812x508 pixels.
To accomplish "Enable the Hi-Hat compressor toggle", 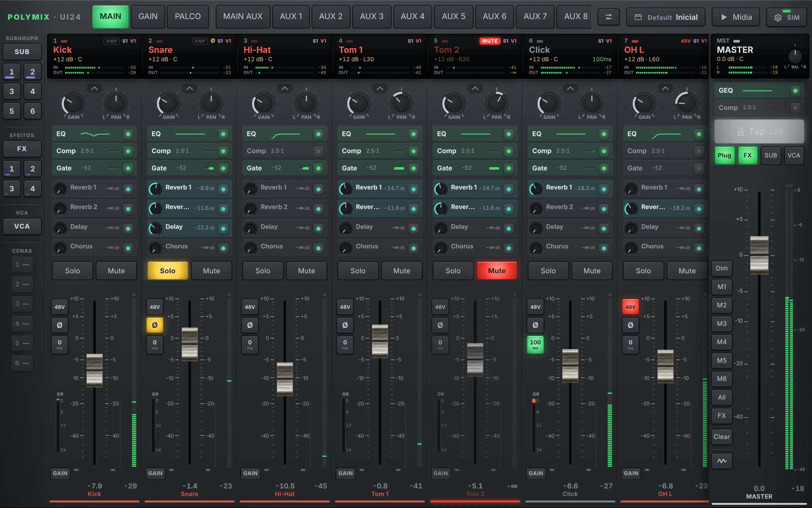I will tap(318, 151).
